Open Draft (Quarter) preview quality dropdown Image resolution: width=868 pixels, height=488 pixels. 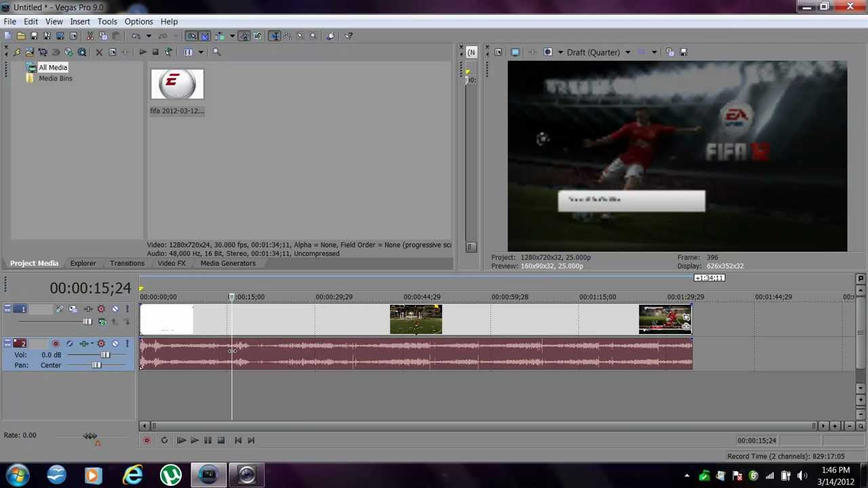(627, 52)
